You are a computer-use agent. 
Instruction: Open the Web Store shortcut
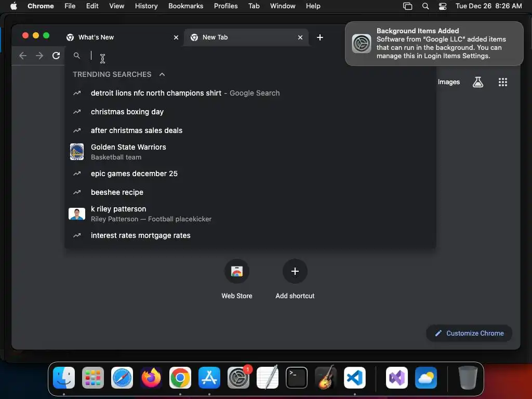click(237, 279)
